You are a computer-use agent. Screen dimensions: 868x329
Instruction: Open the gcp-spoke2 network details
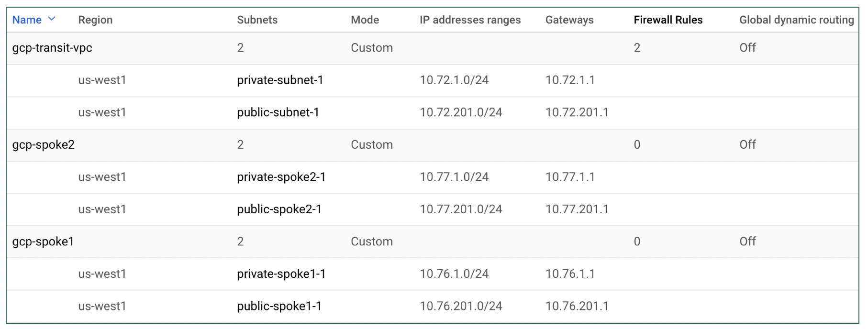click(x=43, y=144)
